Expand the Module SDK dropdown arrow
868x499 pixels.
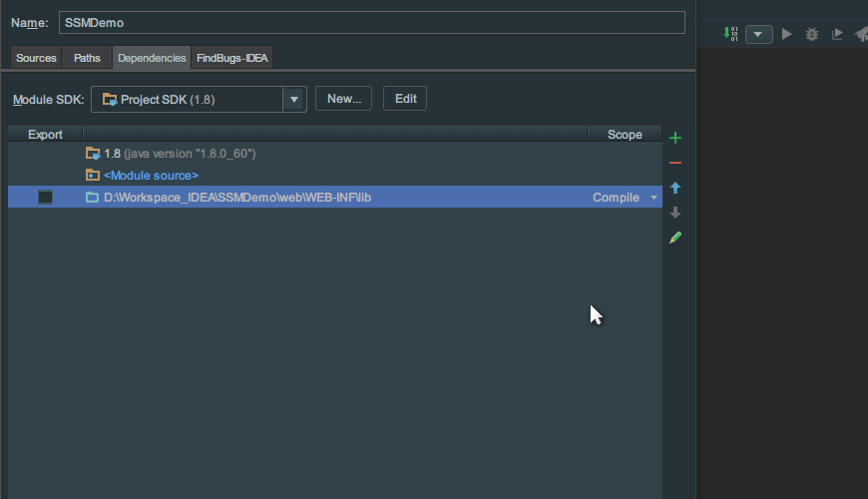pyautogui.click(x=294, y=100)
